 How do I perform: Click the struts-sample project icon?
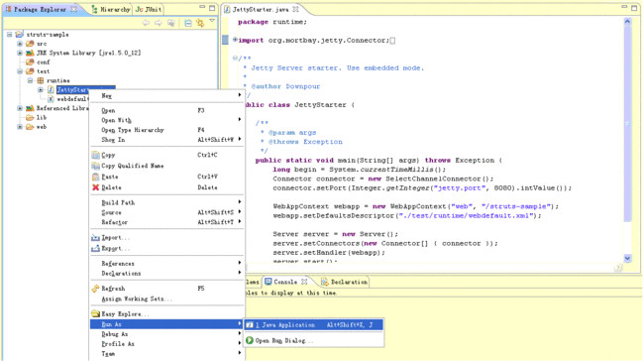19,35
